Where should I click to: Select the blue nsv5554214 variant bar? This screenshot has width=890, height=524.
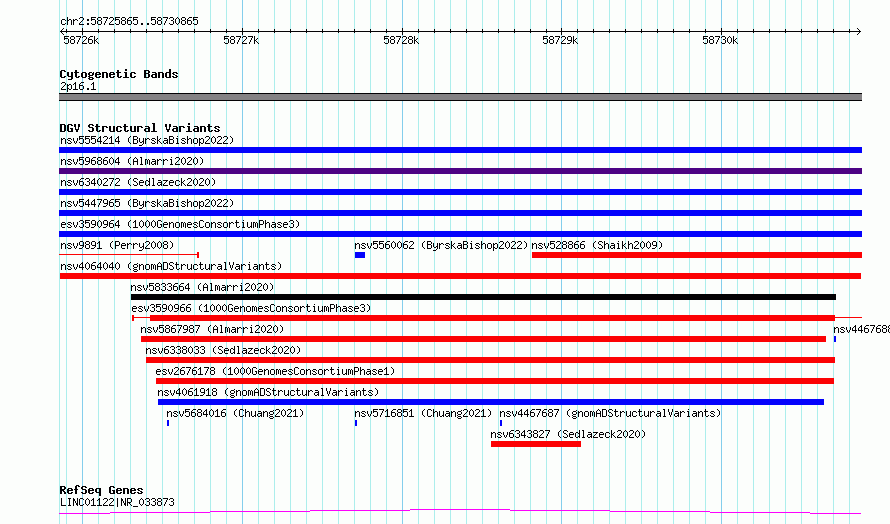pyautogui.click(x=460, y=150)
